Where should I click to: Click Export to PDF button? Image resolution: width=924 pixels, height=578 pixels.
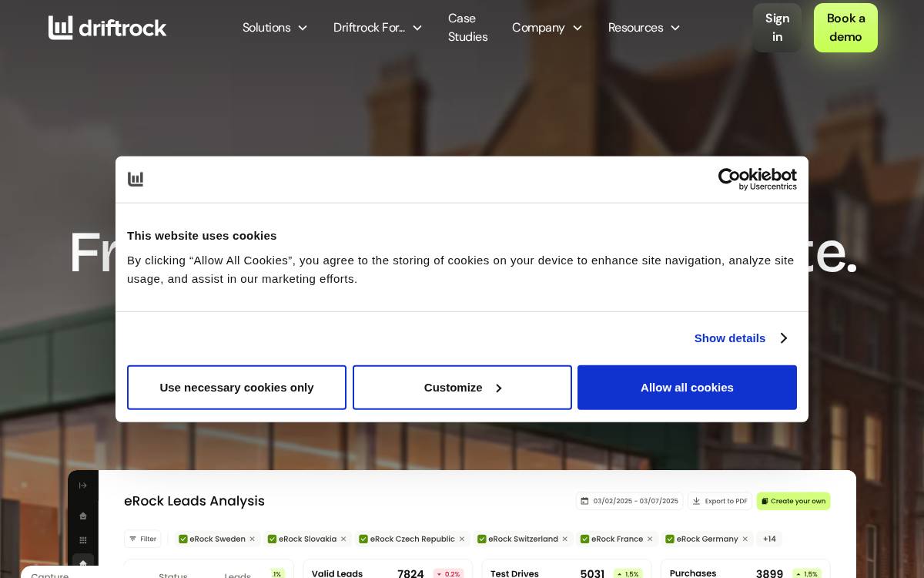coord(720,501)
